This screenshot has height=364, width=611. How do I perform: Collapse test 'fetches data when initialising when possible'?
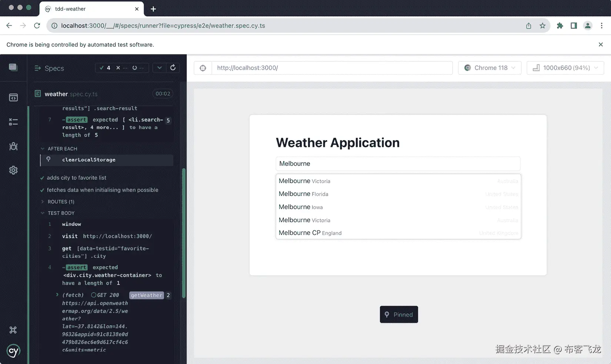[102, 190]
